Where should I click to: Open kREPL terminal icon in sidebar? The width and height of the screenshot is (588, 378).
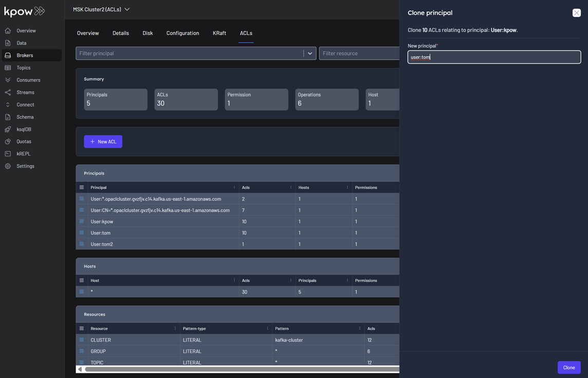pos(8,154)
